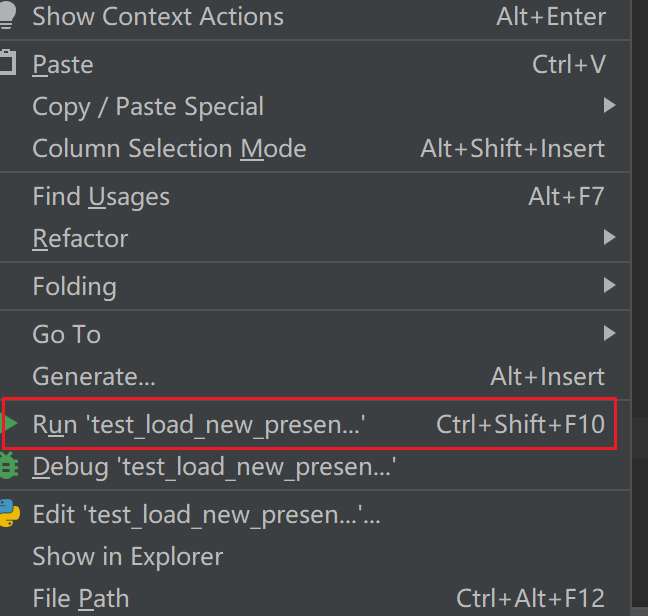Click the green Debug bug icon
Viewport: 648px width, 616px height.
(9, 465)
